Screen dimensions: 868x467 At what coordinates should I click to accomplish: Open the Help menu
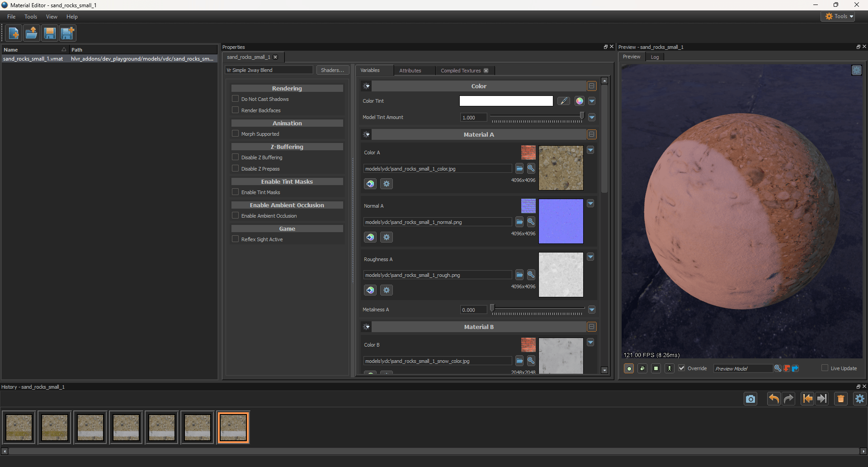pos(72,17)
